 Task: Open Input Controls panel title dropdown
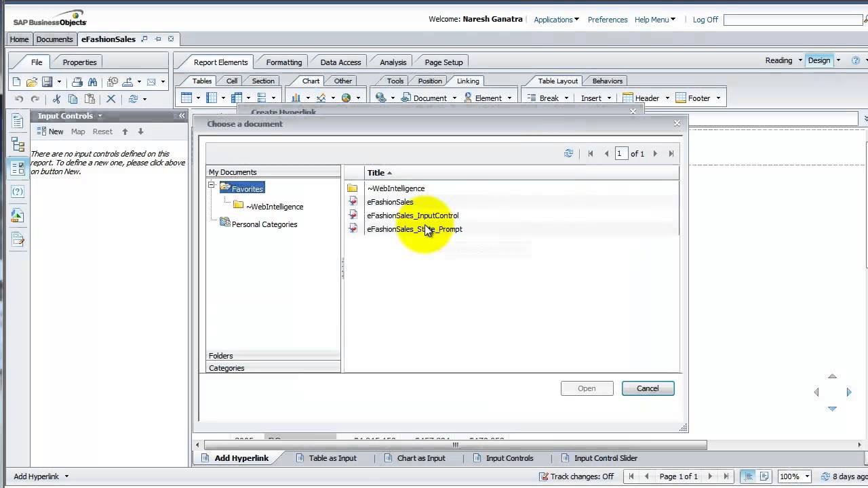(100, 116)
